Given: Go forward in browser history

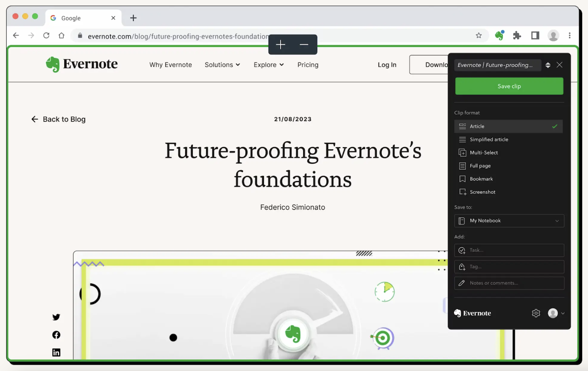Looking at the screenshot, I should pos(31,36).
